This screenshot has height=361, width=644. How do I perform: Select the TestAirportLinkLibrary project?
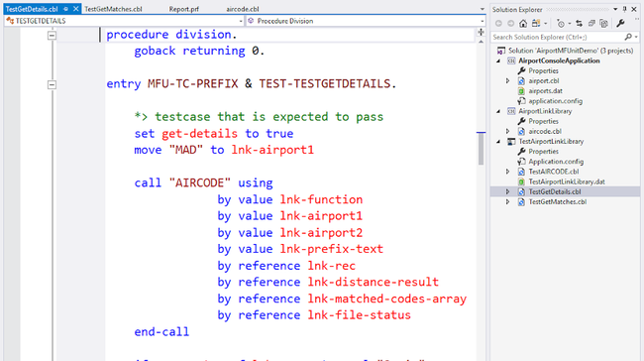(x=551, y=142)
